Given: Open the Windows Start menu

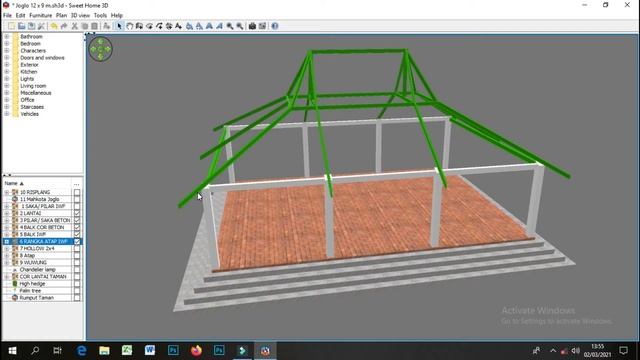Looking at the screenshot, I should [12, 351].
